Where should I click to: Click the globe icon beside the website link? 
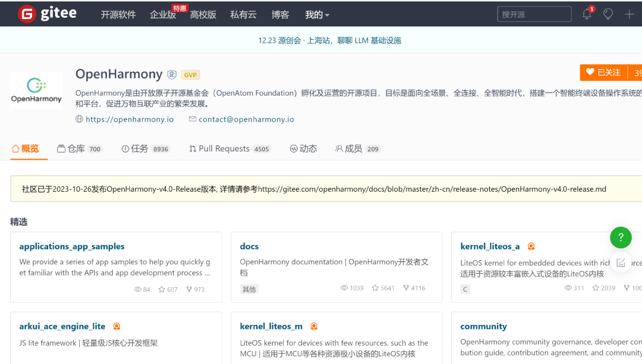pyautogui.click(x=80, y=119)
